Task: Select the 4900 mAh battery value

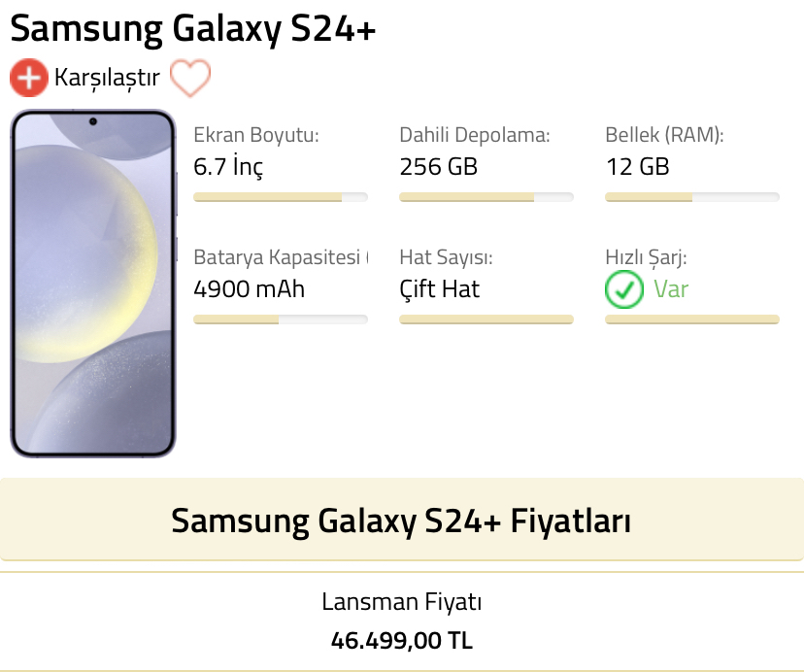Action: coord(249,289)
